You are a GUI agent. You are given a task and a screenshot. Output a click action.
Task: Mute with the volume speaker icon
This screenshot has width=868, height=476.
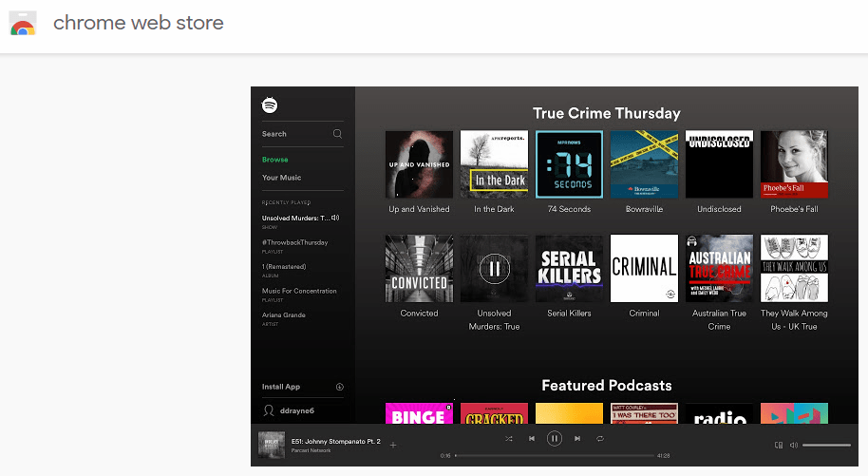coord(794,445)
